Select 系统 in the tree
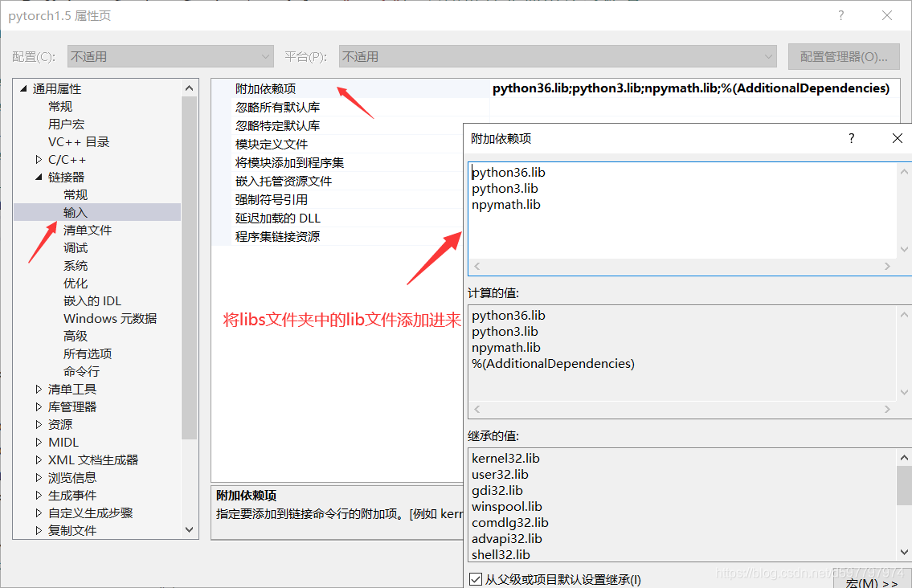Screen dimensions: 912x588 [x=76, y=266]
